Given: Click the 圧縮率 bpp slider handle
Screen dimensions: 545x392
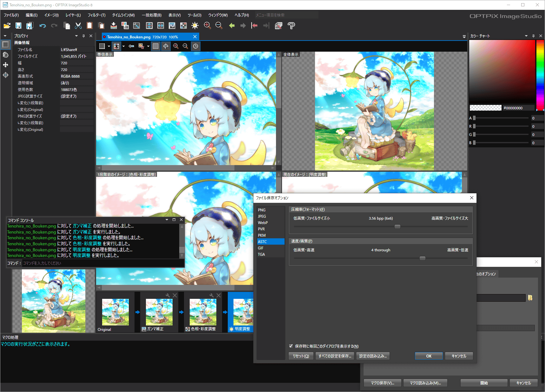Looking at the screenshot, I should click(397, 227).
